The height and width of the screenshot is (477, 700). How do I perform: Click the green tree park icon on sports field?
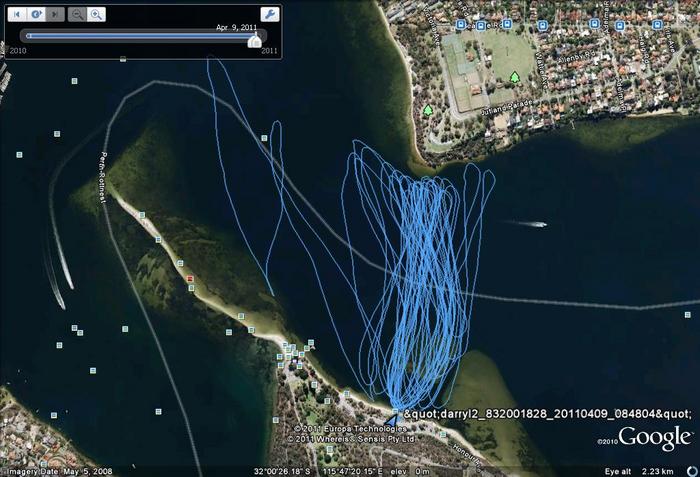[x=515, y=77]
